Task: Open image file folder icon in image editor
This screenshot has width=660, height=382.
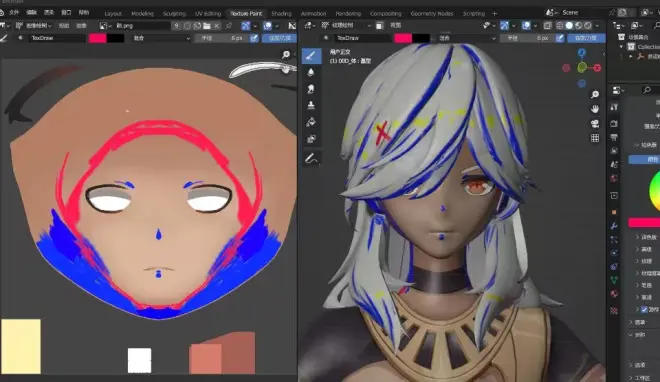Action: (x=207, y=26)
